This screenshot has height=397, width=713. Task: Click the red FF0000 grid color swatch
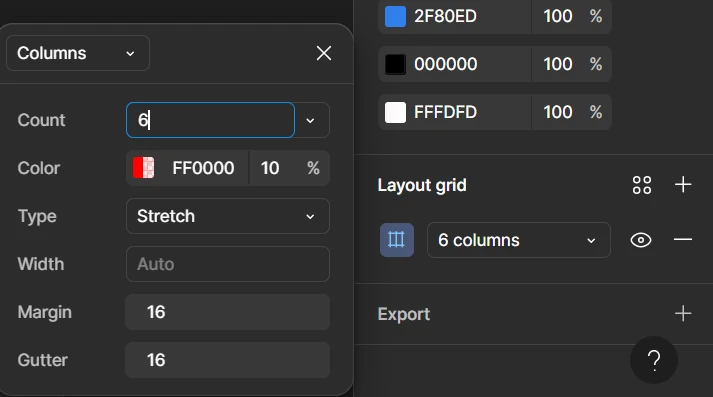pyautogui.click(x=143, y=168)
